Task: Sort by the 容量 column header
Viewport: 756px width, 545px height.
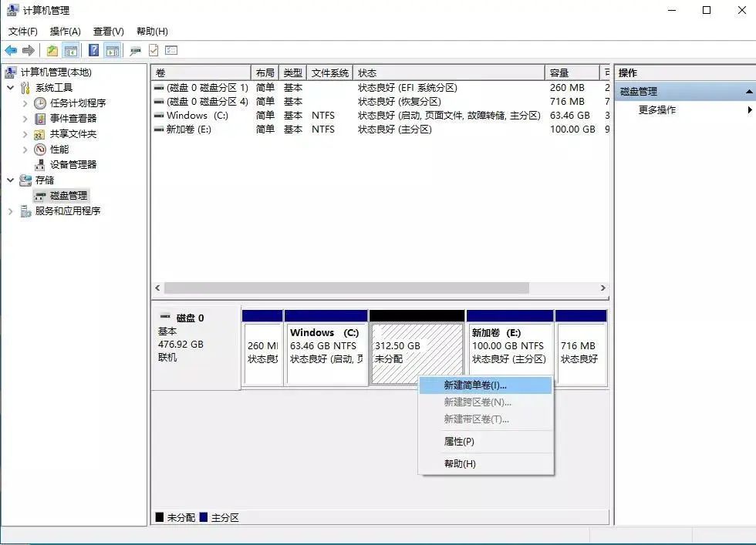Action: click(x=572, y=72)
